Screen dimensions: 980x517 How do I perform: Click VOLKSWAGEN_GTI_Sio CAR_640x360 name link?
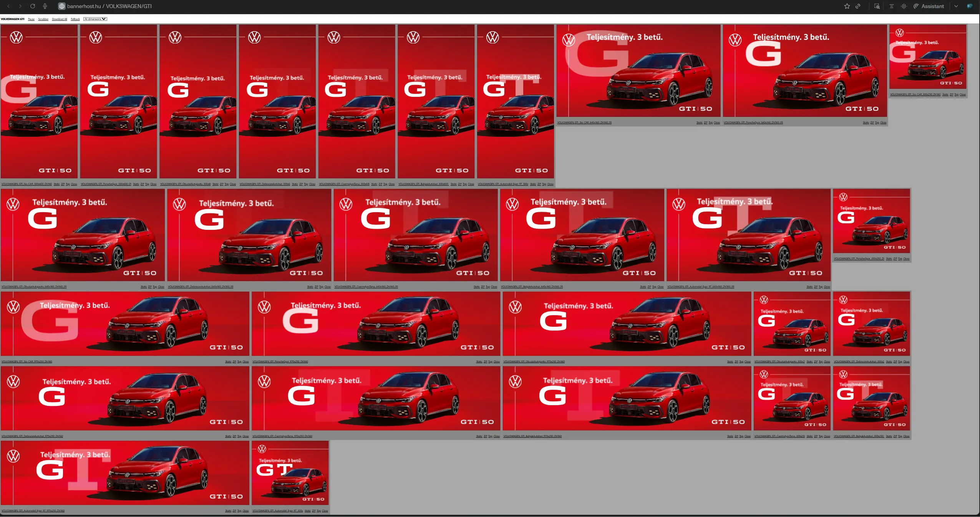[584, 123]
